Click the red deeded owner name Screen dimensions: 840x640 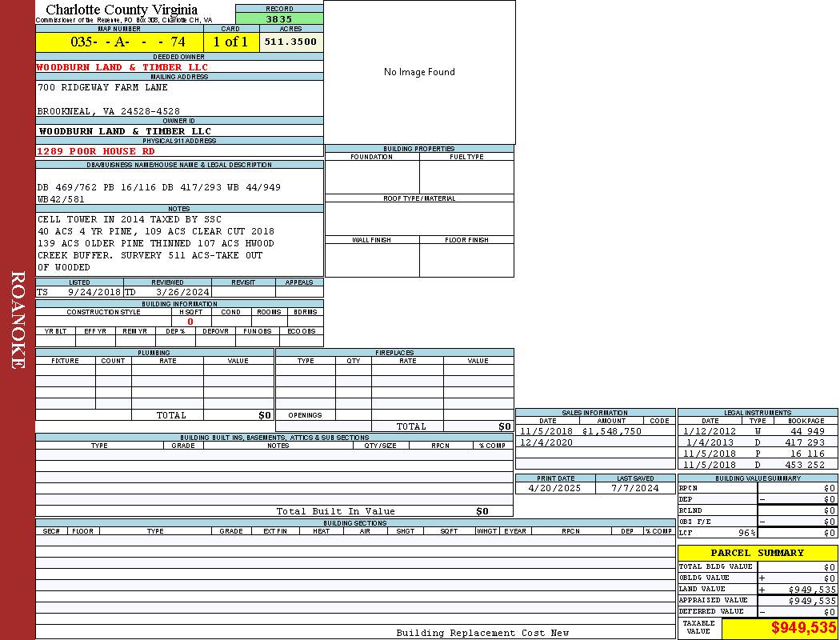122,67
